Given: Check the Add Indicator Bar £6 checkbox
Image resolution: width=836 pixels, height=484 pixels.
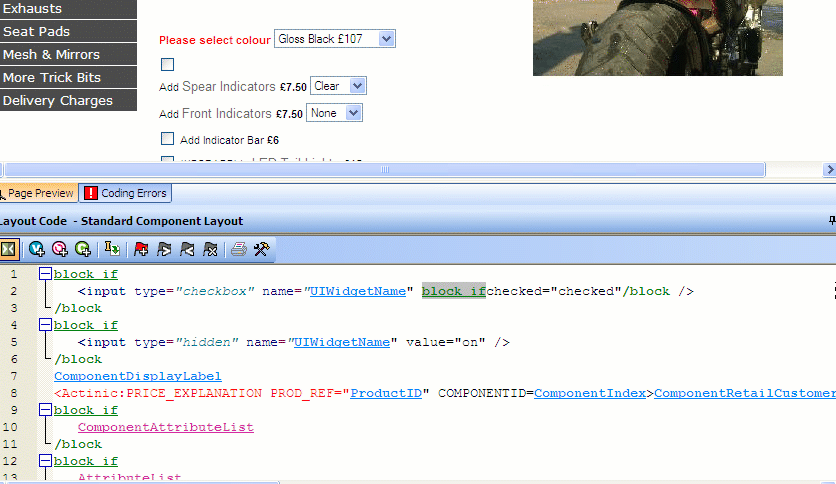Looking at the screenshot, I should tap(168, 139).
